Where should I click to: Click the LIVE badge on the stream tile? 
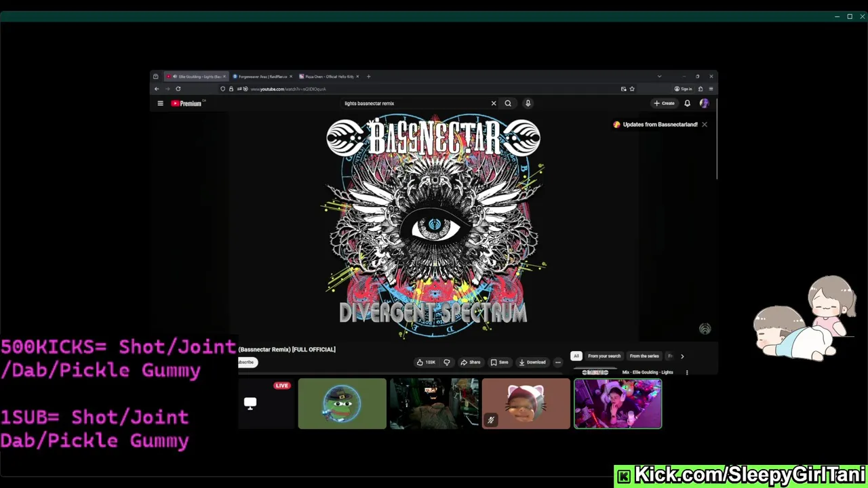282,386
